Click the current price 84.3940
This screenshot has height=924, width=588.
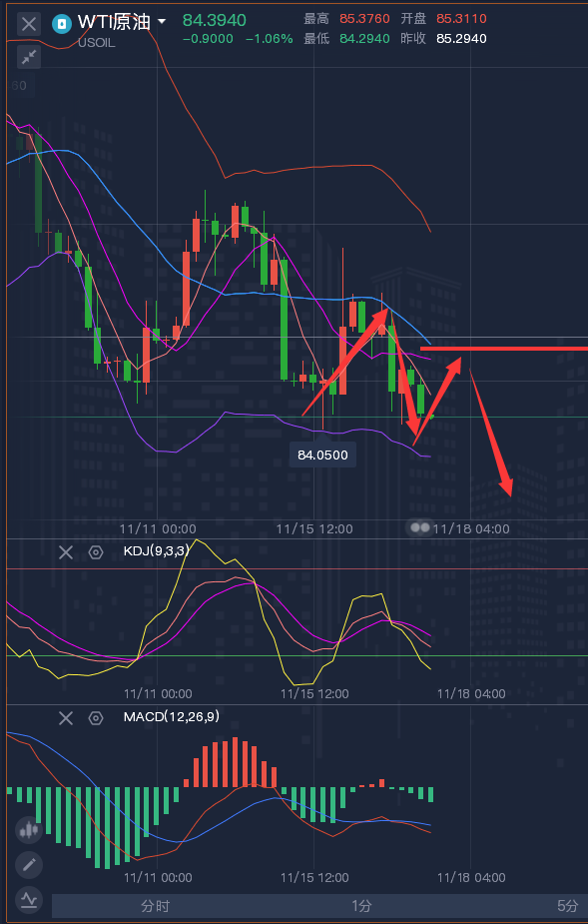[x=214, y=21]
